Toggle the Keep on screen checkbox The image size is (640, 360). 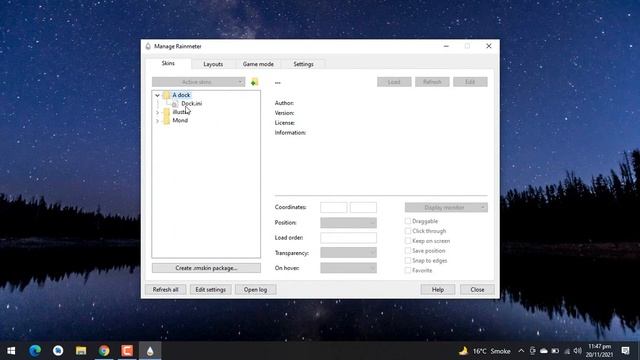[408, 241]
